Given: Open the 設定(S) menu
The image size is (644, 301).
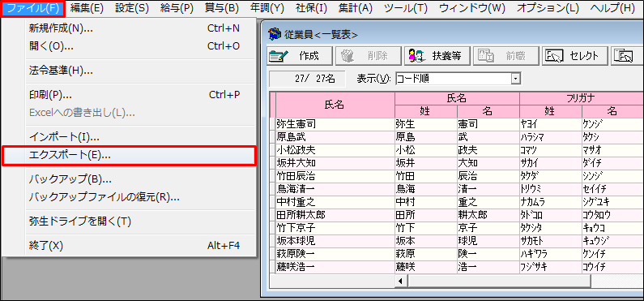Looking at the screenshot, I should pos(132,8).
